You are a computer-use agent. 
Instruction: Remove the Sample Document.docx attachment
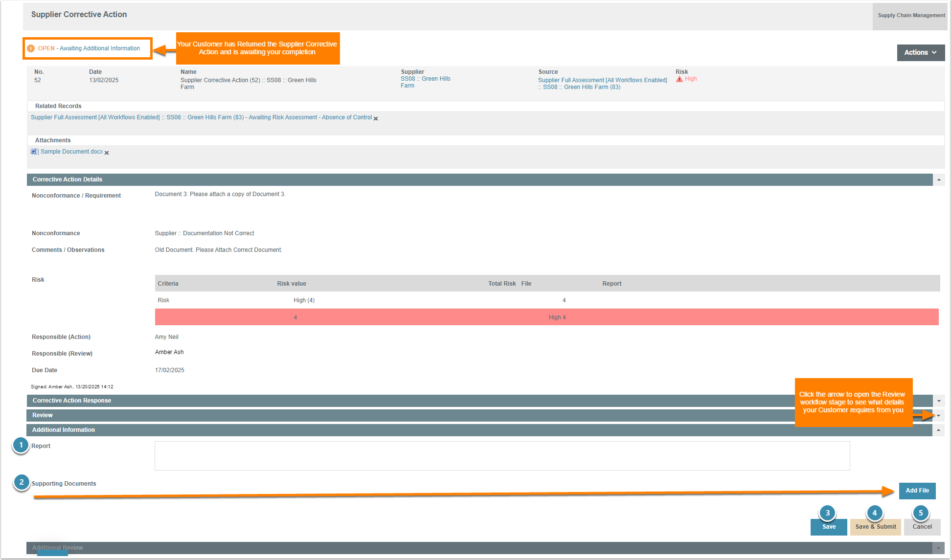coord(107,153)
